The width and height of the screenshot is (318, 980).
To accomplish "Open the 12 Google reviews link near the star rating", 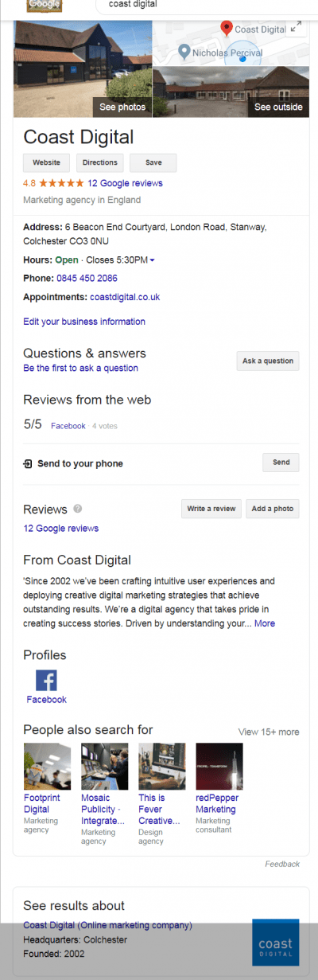I will tap(126, 183).
